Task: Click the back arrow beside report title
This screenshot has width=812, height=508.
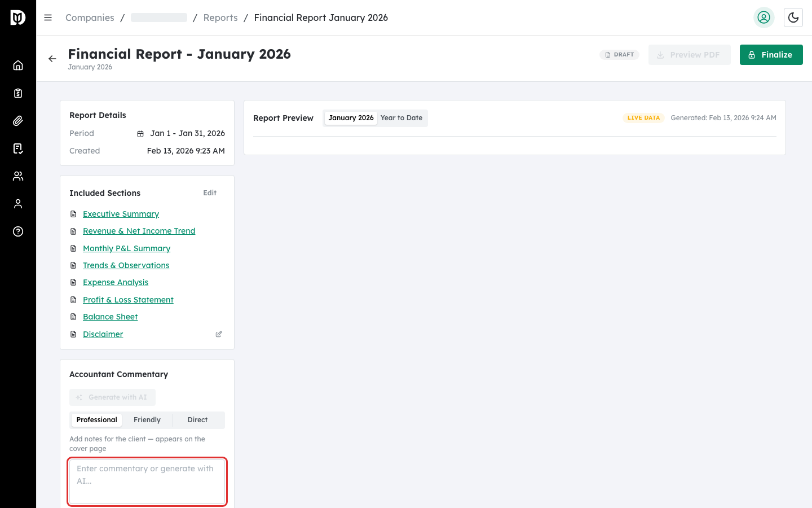Action: 52,59
